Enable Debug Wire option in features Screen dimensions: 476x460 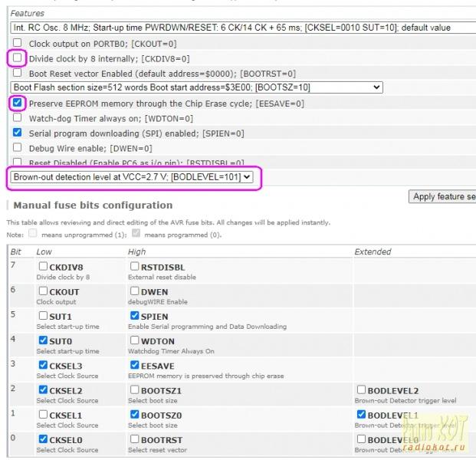pyautogui.click(x=18, y=148)
